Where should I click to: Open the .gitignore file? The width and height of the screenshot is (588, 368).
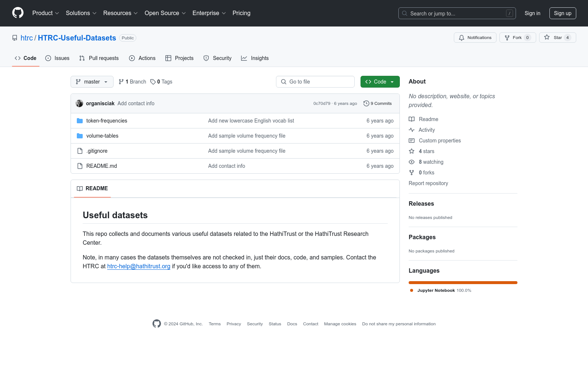97,151
